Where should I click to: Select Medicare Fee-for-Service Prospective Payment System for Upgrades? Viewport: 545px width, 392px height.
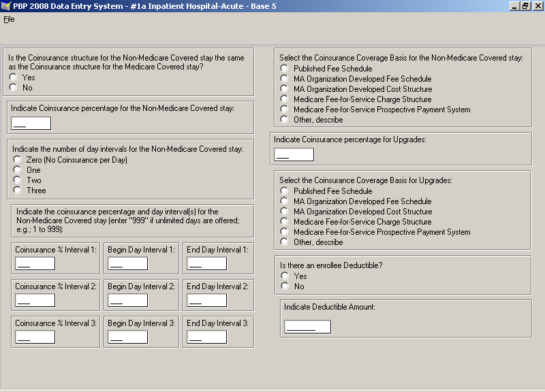[284, 231]
